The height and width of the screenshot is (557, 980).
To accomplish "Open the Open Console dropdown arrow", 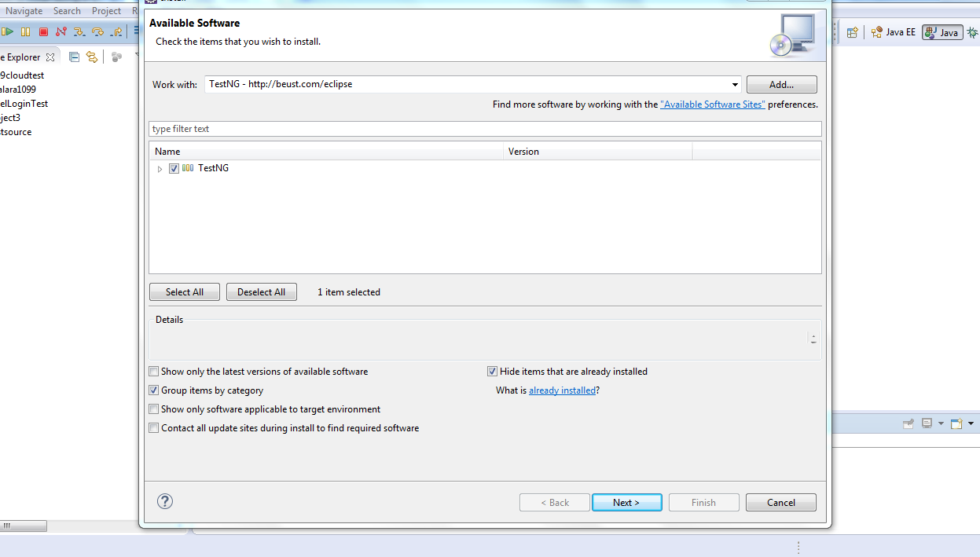I will click(x=971, y=423).
